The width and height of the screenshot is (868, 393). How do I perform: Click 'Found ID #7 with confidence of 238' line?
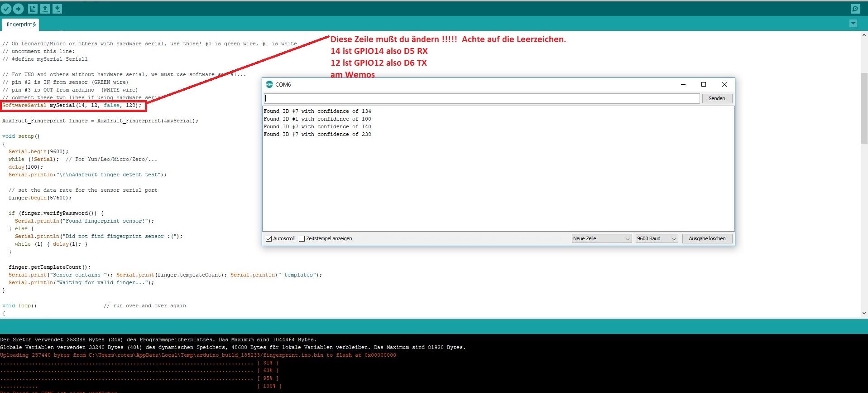point(317,134)
